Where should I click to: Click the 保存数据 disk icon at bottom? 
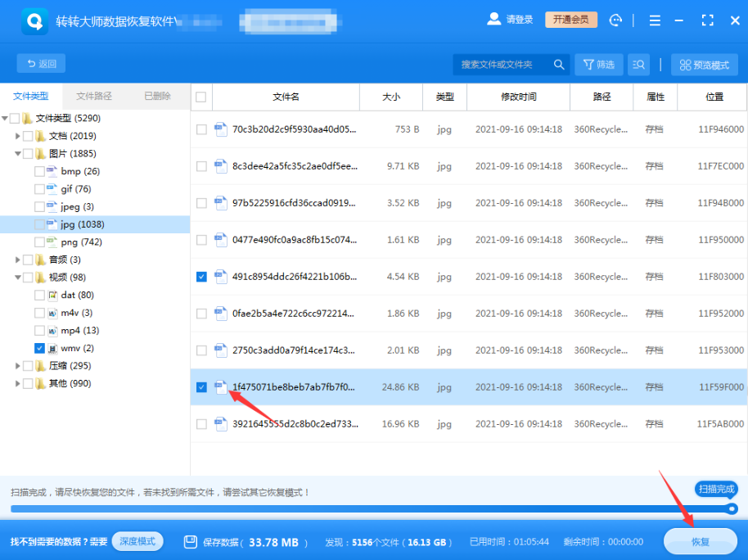coord(189,541)
